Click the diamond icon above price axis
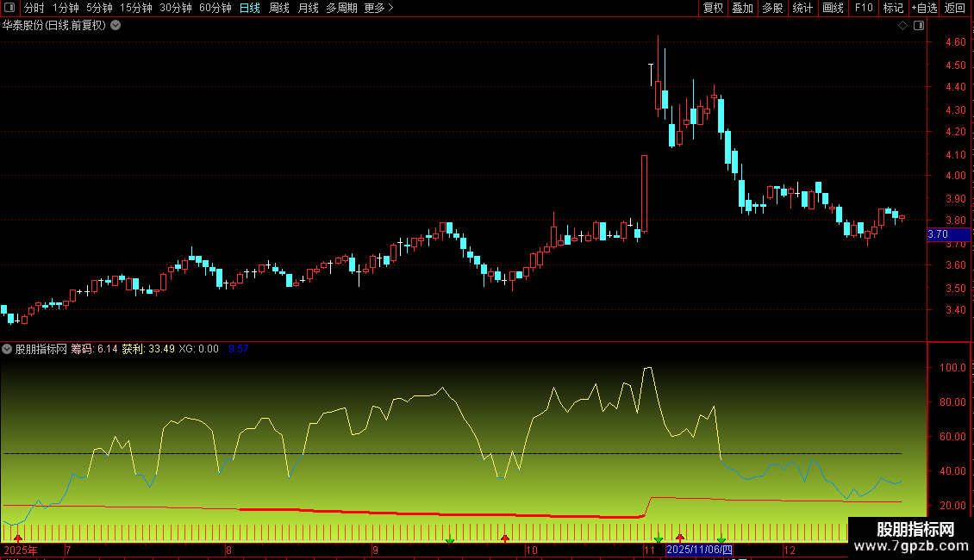This screenshot has height=560, width=974. (903, 26)
